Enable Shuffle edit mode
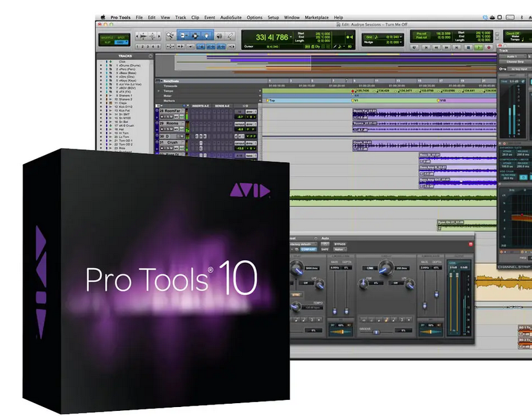 pos(107,38)
